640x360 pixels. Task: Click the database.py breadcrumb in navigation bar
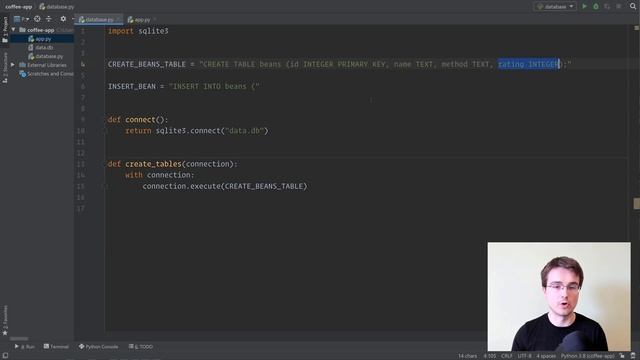pyautogui.click(x=57, y=7)
